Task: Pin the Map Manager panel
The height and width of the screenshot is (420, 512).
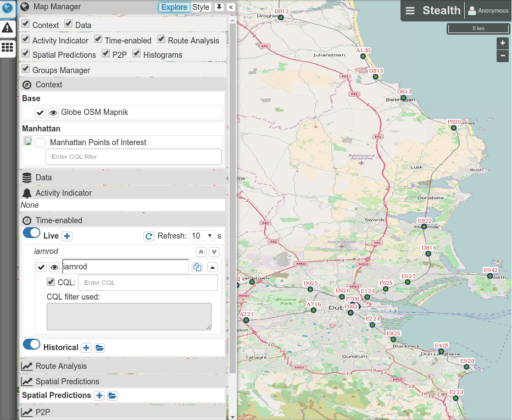Action: coord(219,7)
